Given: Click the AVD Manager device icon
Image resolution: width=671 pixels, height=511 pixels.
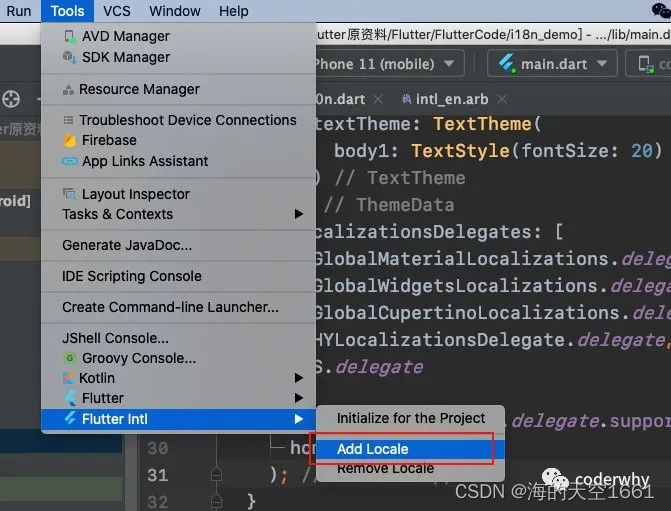Looking at the screenshot, I should [x=70, y=36].
